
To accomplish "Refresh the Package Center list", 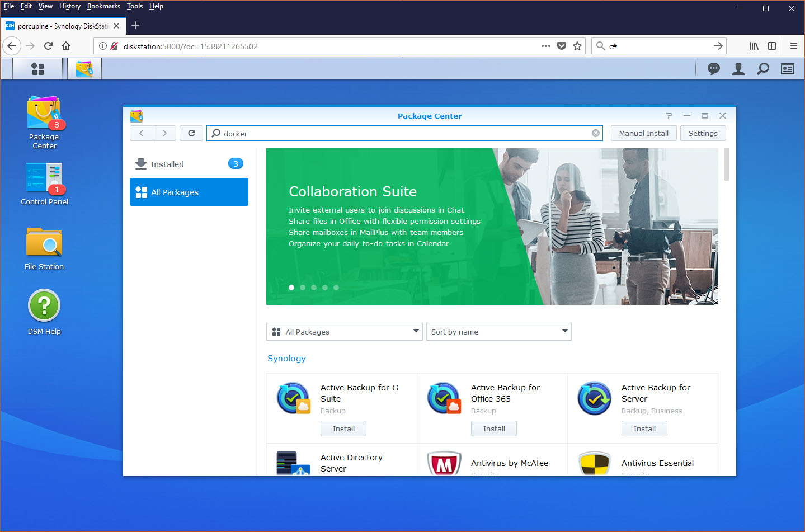I will 191,133.
